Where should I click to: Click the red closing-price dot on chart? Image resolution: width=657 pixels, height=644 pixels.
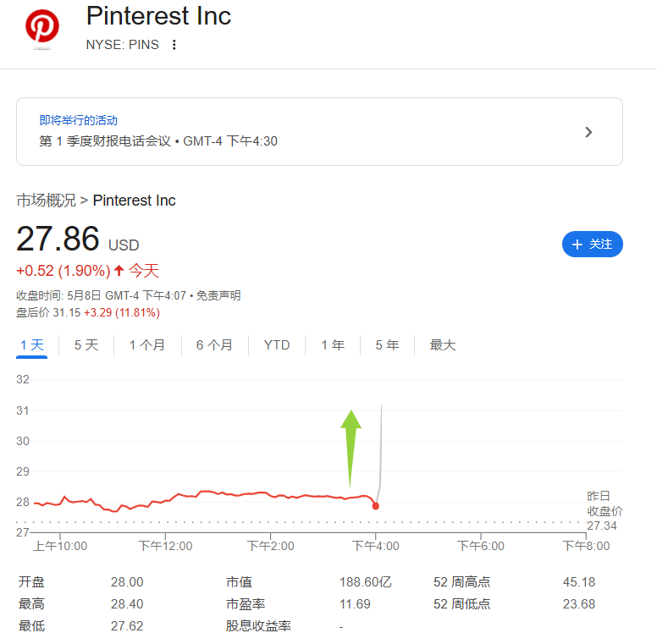375,506
